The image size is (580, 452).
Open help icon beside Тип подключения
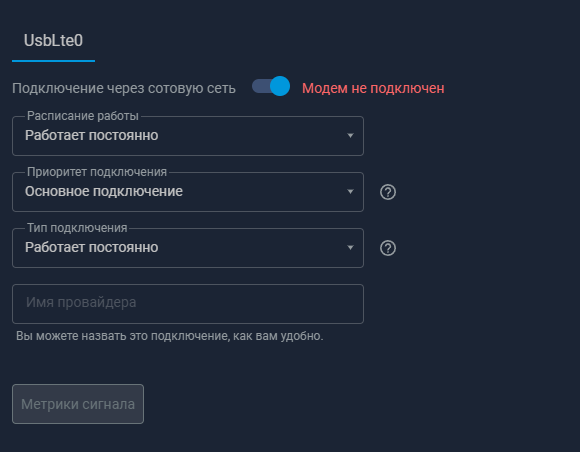(388, 248)
